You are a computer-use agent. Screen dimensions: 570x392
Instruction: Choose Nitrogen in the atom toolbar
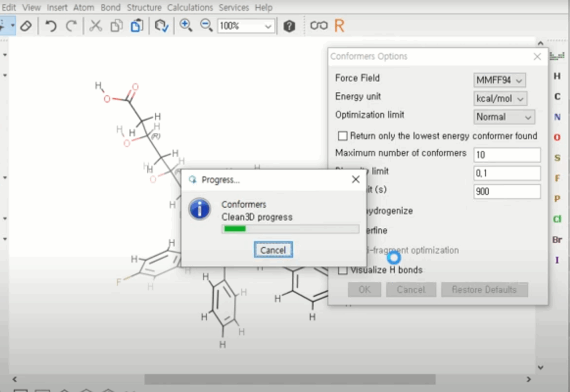coord(557,117)
